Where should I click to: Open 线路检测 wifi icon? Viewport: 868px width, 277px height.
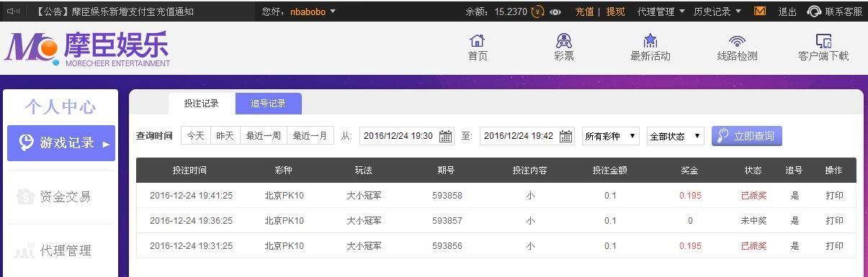(x=737, y=41)
